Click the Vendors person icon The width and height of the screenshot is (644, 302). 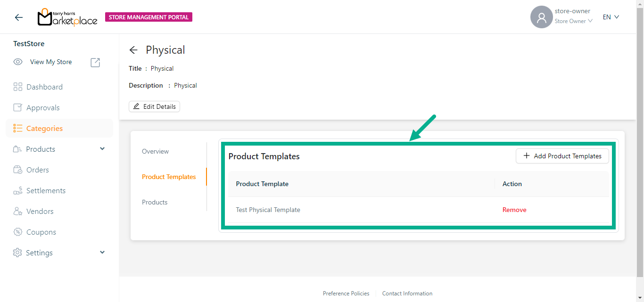[18, 211]
